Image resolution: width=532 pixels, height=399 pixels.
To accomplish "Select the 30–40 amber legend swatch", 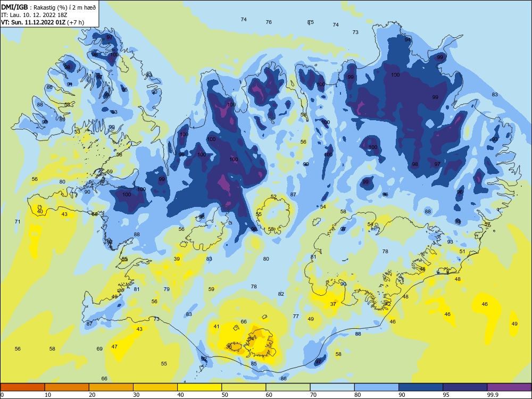I will pyautogui.click(x=155, y=387).
